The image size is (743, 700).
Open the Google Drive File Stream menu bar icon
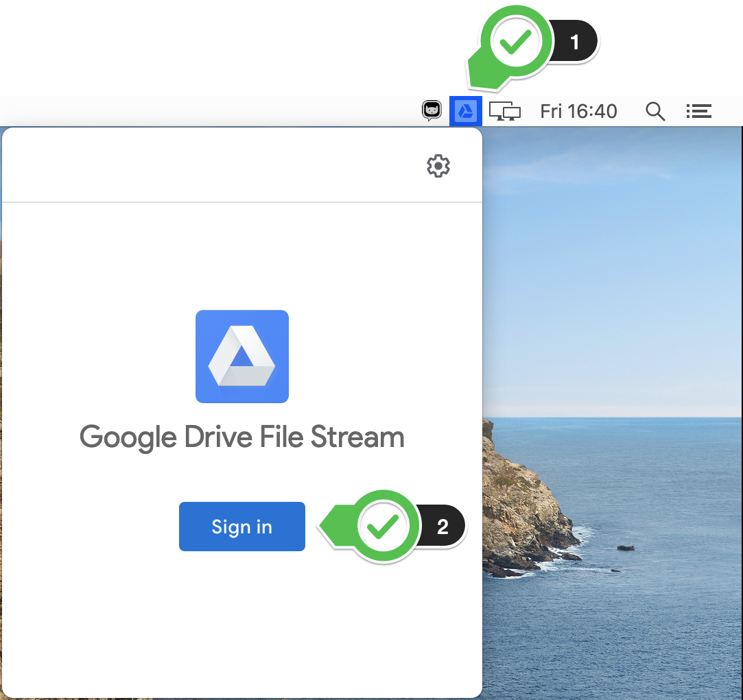point(465,111)
